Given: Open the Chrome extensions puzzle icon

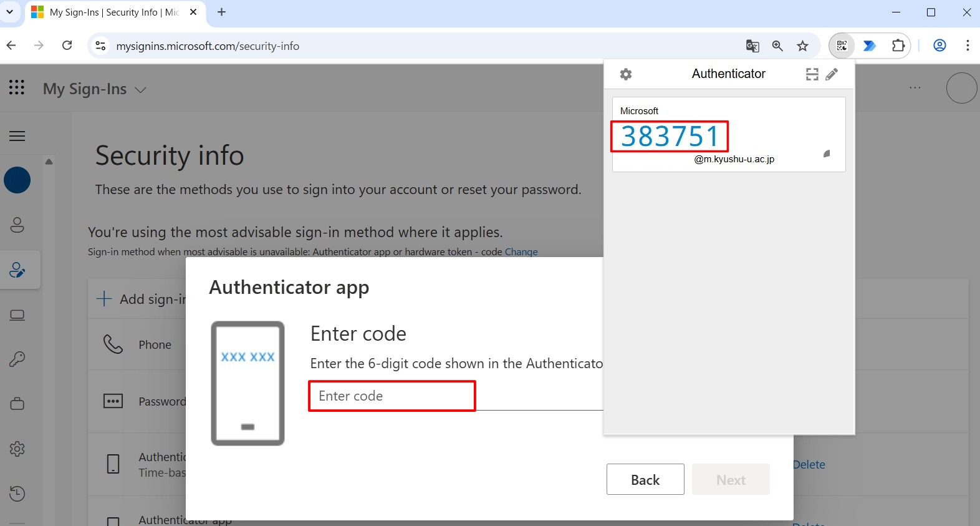Looking at the screenshot, I should 898,46.
